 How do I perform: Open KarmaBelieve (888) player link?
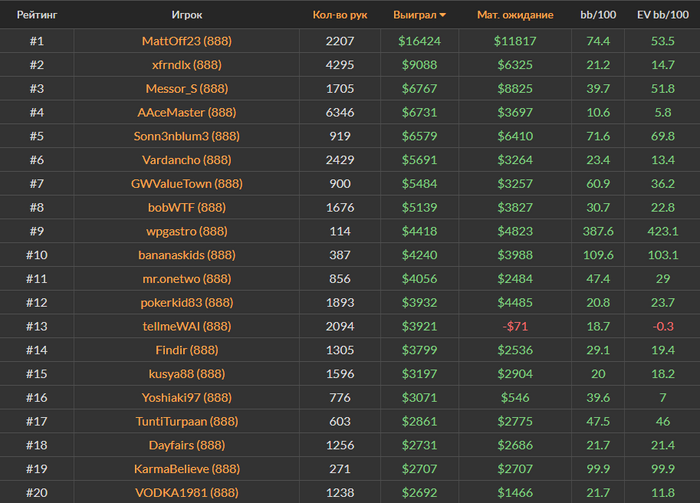click(x=186, y=469)
